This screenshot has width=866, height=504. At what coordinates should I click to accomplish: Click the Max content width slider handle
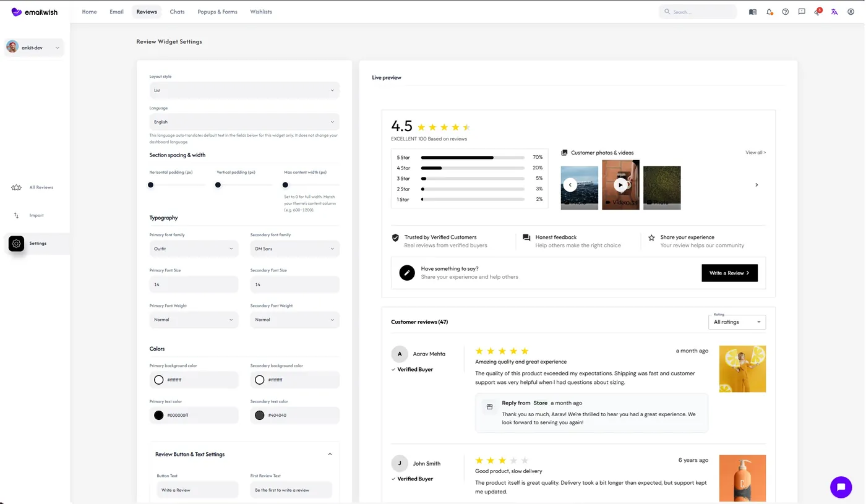[285, 185]
